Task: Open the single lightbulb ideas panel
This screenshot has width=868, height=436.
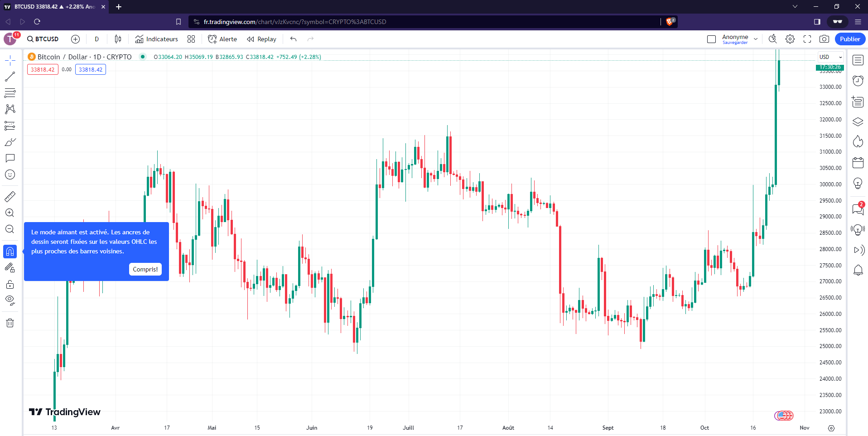Action: click(858, 183)
